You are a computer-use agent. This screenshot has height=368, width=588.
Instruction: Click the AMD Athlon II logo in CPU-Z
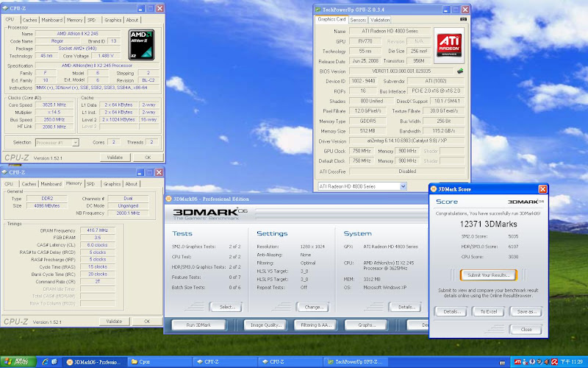[x=142, y=45]
